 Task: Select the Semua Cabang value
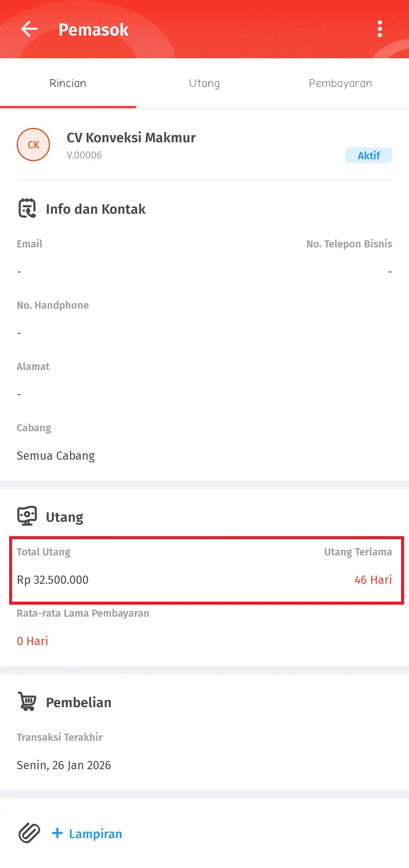coord(56,455)
